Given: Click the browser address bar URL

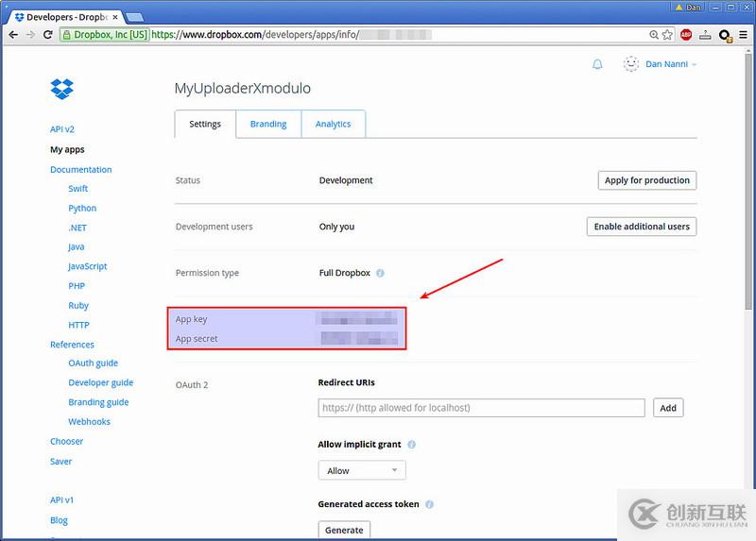Looking at the screenshot, I should 255,35.
